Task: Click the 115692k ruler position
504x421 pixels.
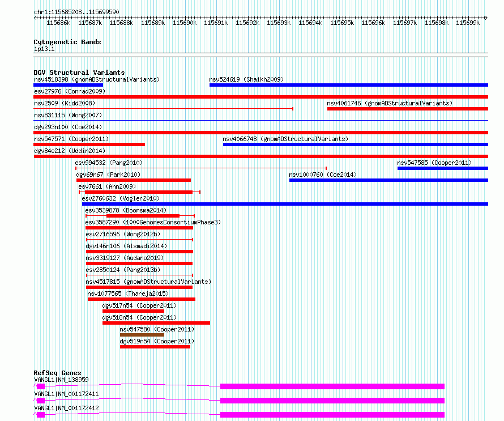Action: [247, 23]
